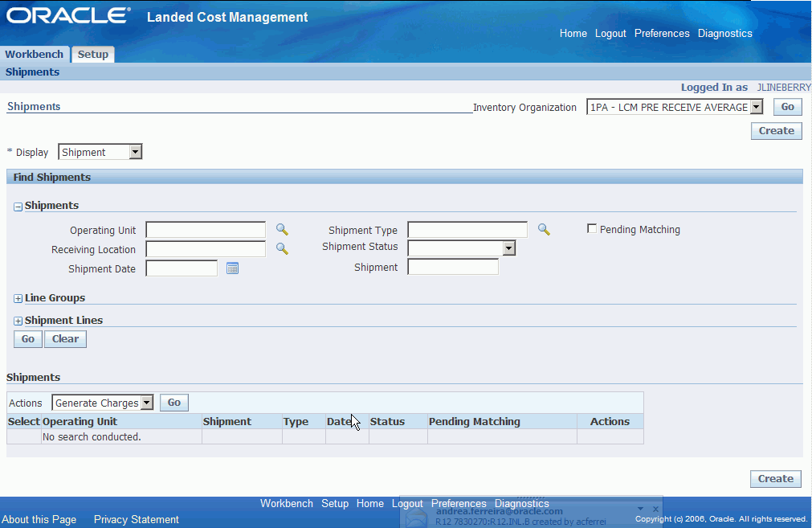
Task: Focus the Shipment number input field
Action: click(453, 267)
